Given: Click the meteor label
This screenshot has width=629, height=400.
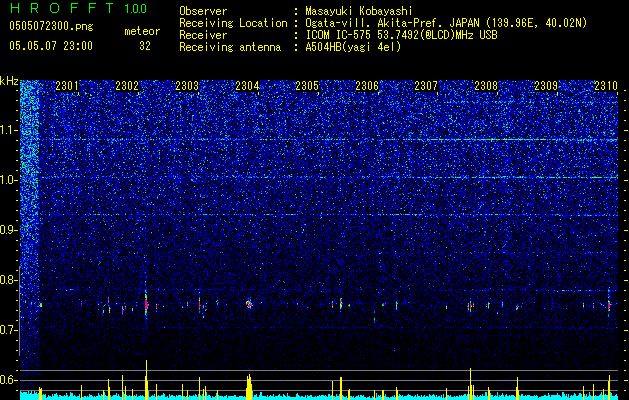Looking at the screenshot, I should click(142, 31).
